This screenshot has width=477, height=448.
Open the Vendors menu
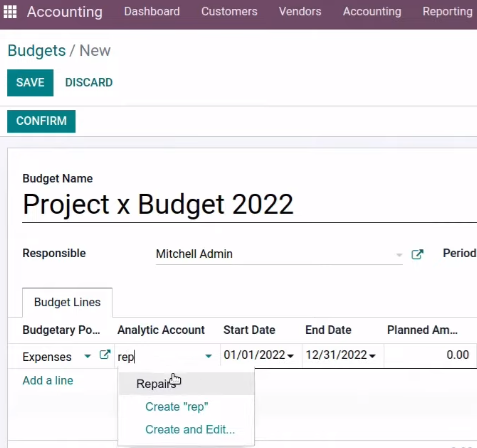pyautogui.click(x=300, y=12)
